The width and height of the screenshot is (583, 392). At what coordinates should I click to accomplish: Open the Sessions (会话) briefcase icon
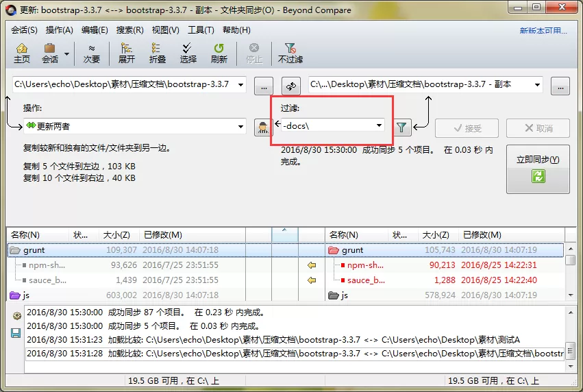coord(49,53)
